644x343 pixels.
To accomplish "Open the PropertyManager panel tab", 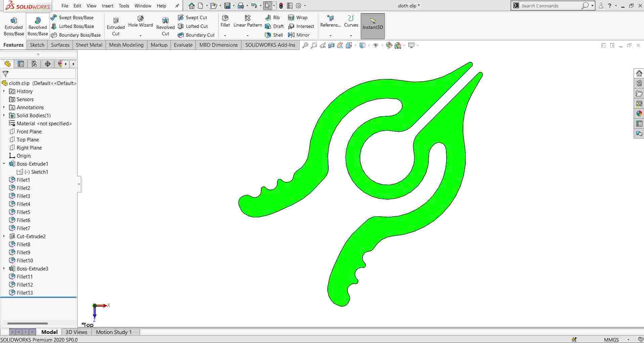I will click(21, 64).
